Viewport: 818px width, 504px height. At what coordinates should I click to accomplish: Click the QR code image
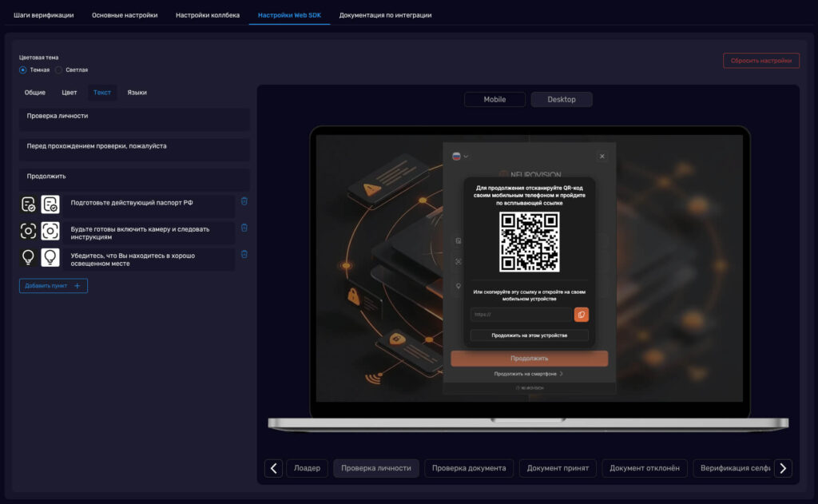[529, 242]
